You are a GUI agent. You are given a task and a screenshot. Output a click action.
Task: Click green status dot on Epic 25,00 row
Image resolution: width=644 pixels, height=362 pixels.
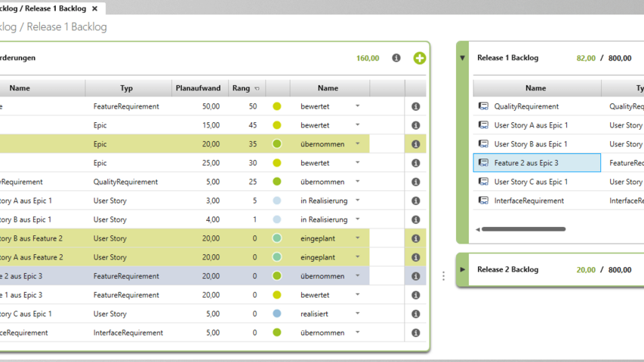277,163
